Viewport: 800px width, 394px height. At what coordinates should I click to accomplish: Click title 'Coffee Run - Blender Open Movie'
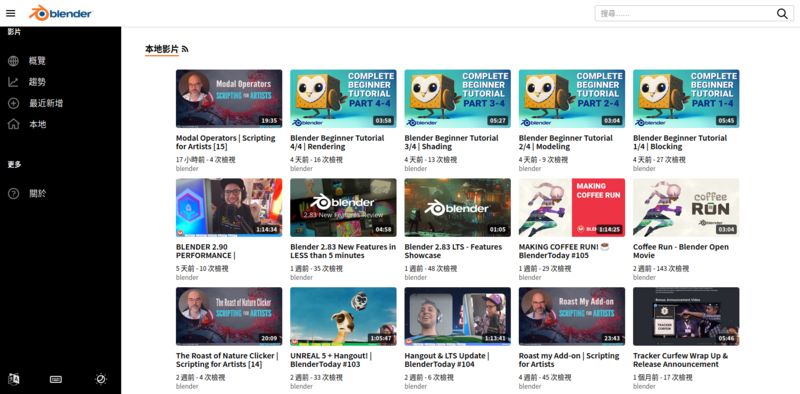(681, 251)
